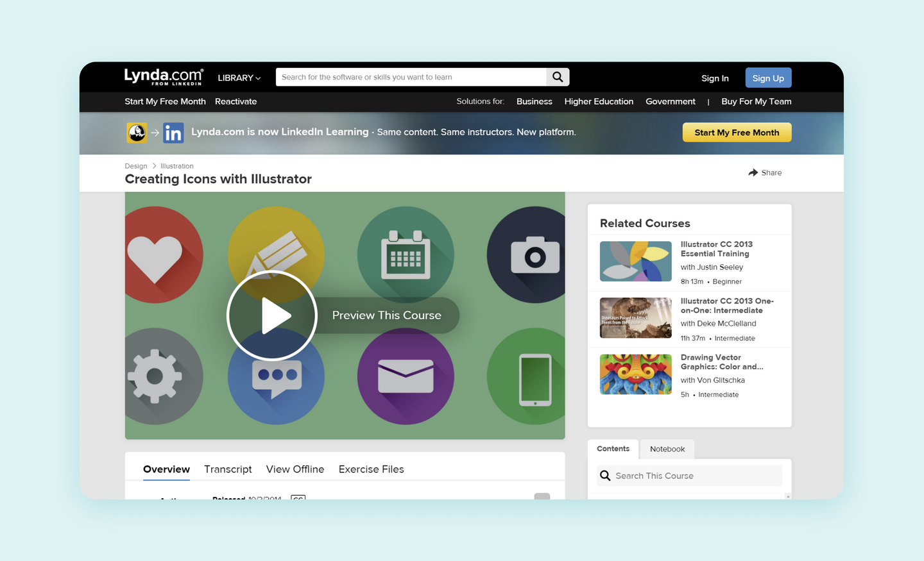This screenshot has height=561, width=924.
Task: Open the Higher Education link
Action: pyautogui.click(x=599, y=101)
